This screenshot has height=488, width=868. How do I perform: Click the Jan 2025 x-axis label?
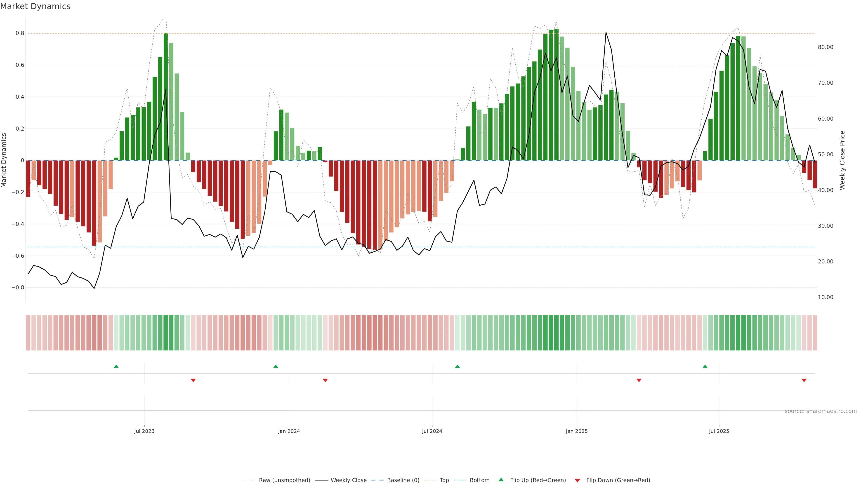click(577, 431)
